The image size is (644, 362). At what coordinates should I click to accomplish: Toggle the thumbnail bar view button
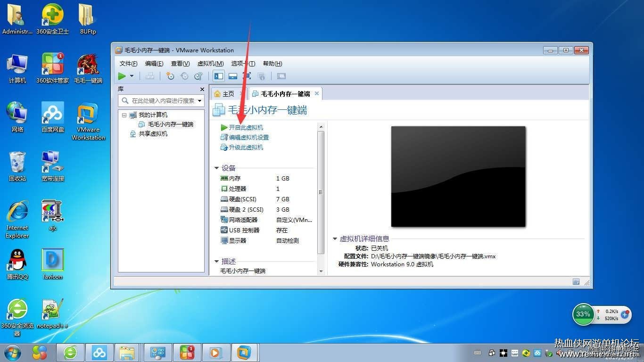[x=233, y=76]
